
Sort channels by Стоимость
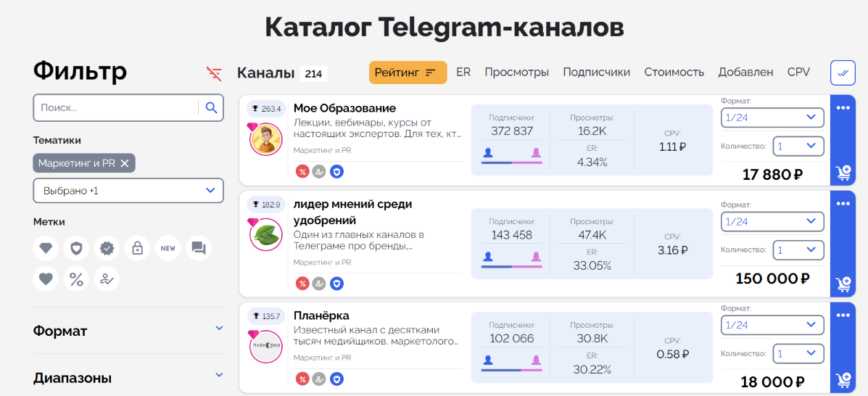674,73
